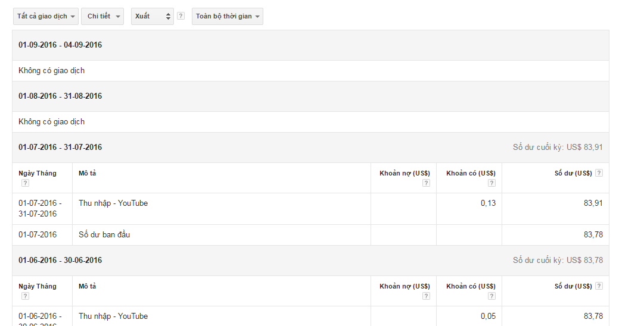Click the 01-06-2016 - 30-06-2016 period header
644x326 pixels.
pos(60,261)
